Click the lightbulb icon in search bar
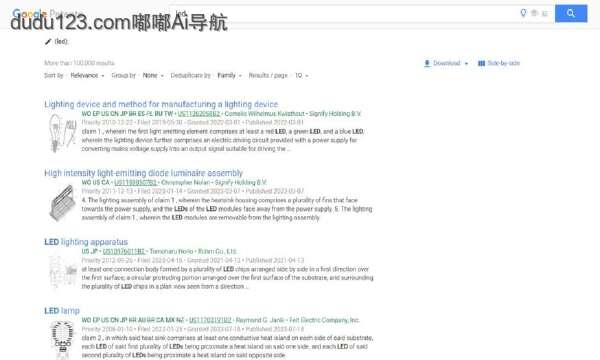 tap(523, 13)
